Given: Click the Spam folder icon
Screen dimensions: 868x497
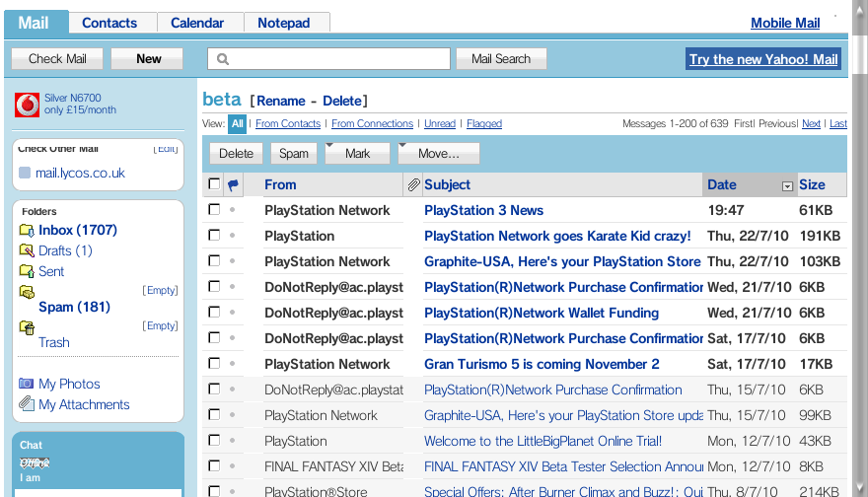Looking at the screenshot, I should [27, 292].
